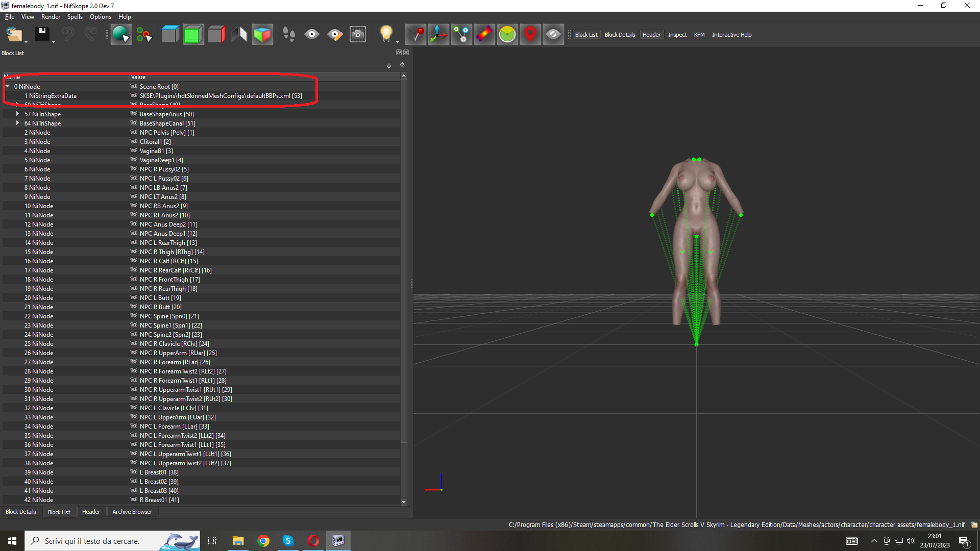Toggle vertex pin display
The width and height of the screenshot is (980, 551).
click(416, 35)
